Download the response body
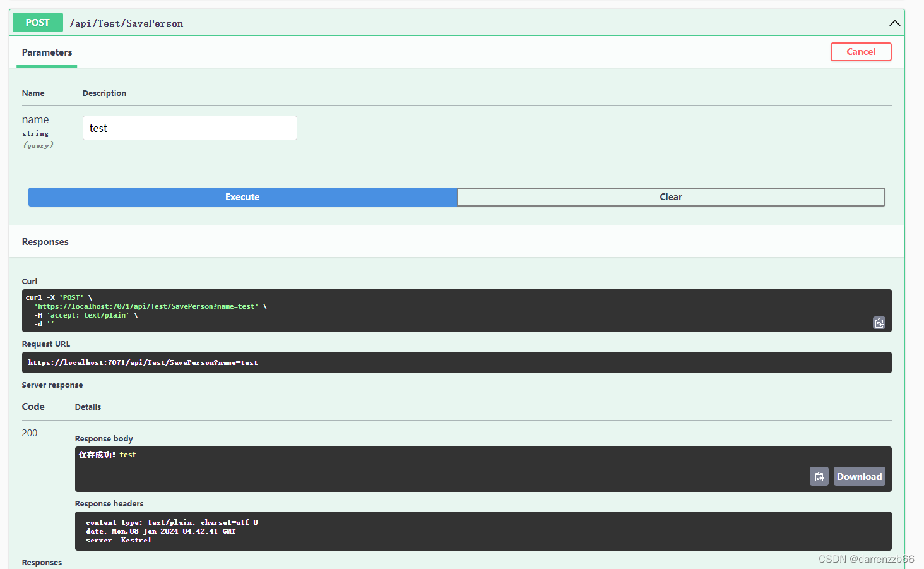 click(859, 476)
